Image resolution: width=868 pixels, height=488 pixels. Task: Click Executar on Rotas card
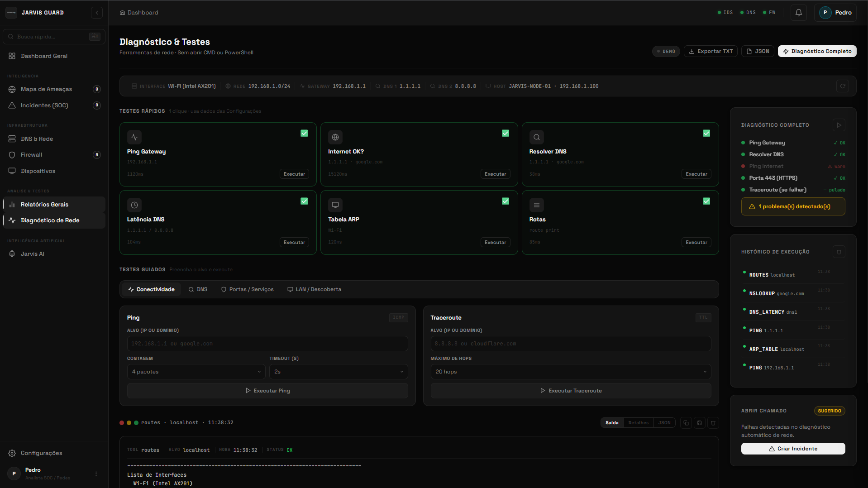(x=696, y=242)
